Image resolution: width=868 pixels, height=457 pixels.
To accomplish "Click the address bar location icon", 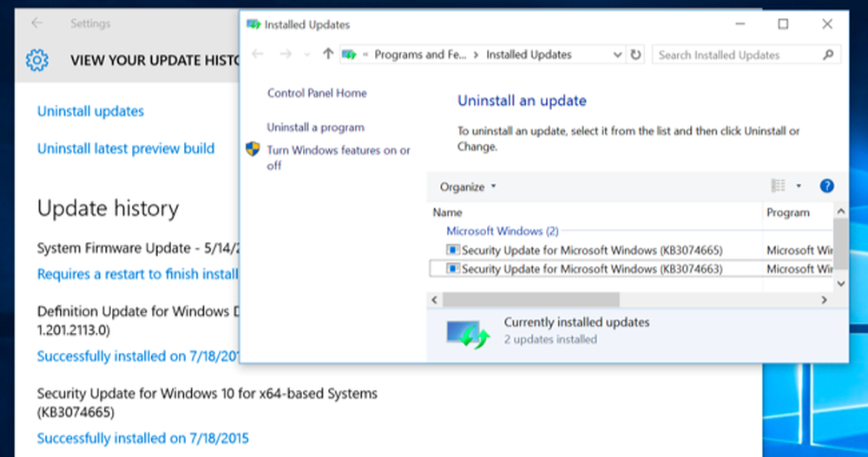I will (349, 55).
